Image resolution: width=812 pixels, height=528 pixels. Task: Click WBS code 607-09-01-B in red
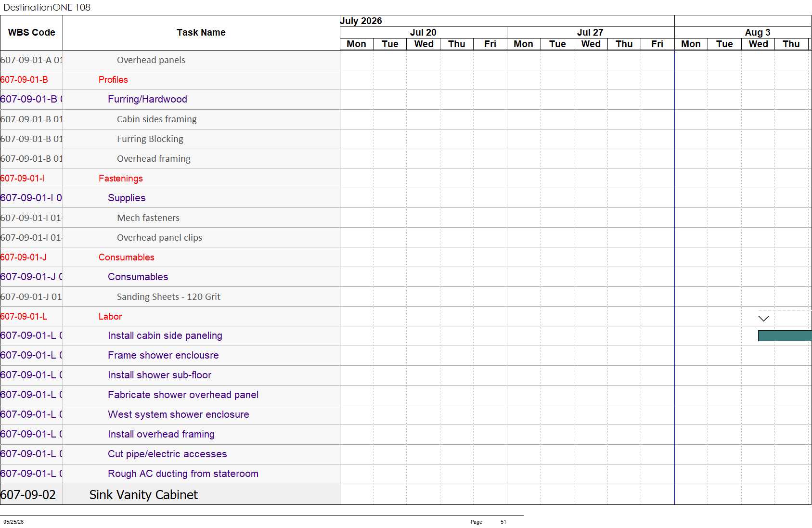pos(24,80)
